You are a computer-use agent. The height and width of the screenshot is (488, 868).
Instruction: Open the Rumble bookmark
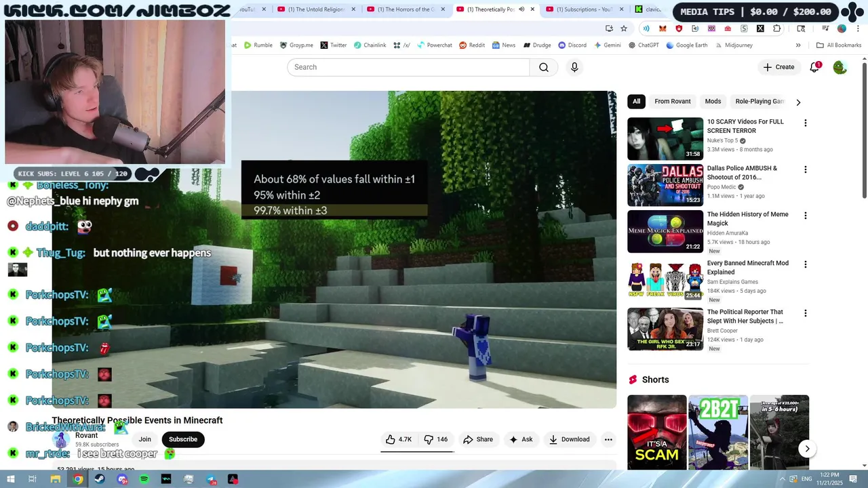coord(258,45)
